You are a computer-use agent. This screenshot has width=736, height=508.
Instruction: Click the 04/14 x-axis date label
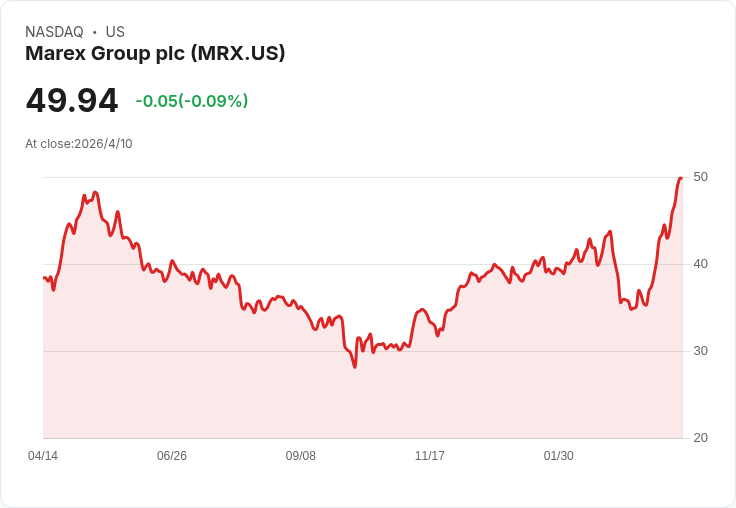click(x=43, y=455)
